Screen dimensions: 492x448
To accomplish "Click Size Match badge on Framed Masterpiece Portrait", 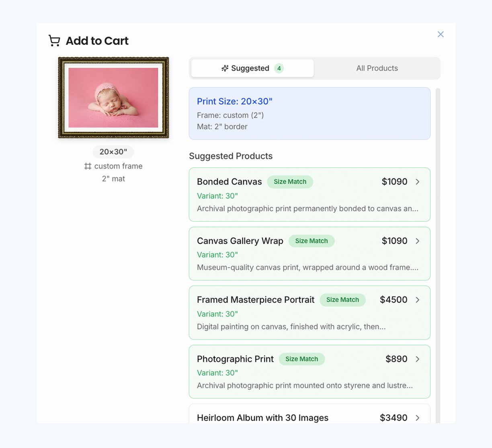I will [342, 300].
